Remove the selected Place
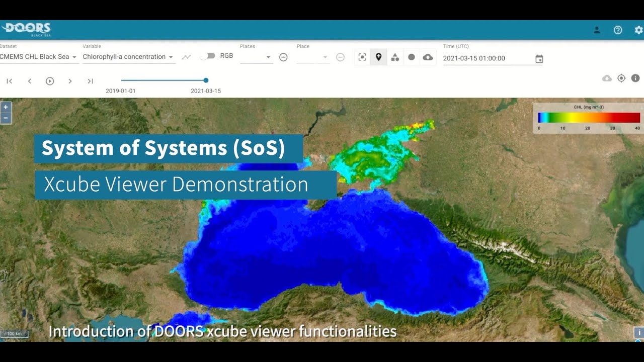The width and height of the screenshot is (644, 362). [340, 57]
